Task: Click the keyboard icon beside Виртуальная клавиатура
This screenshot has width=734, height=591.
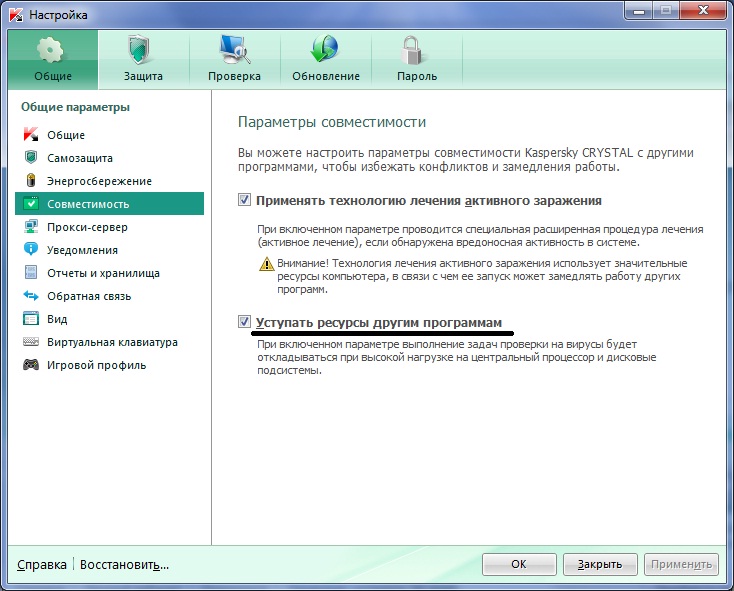Action: (x=31, y=342)
